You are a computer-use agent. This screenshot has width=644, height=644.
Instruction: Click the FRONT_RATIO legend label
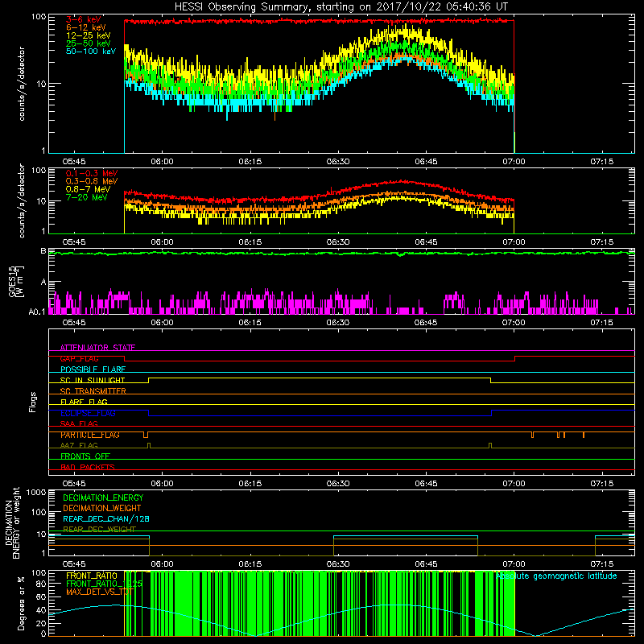92,576
